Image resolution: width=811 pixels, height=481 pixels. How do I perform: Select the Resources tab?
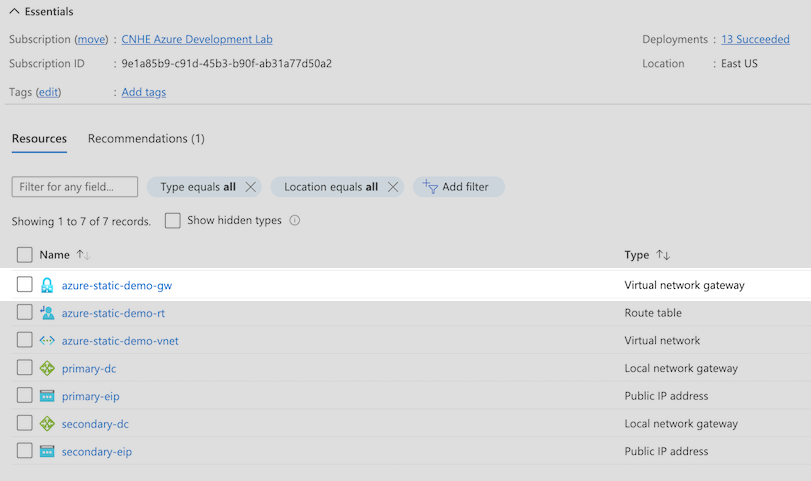(39, 139)
